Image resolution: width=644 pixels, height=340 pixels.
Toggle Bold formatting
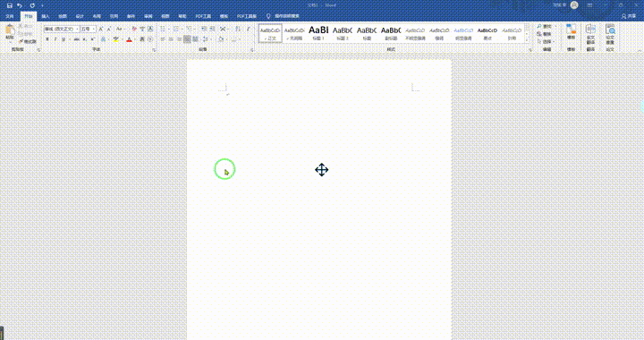coord(47,39)
